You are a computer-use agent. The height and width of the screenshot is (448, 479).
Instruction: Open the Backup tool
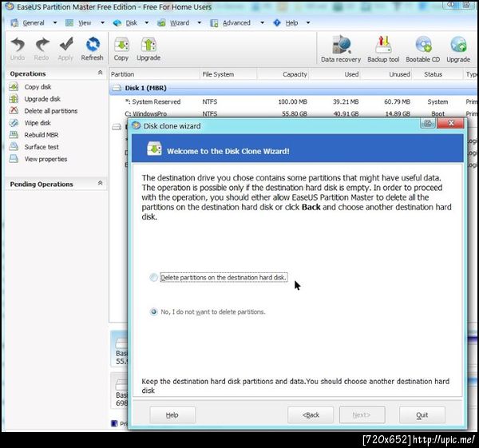coord(383,49)
